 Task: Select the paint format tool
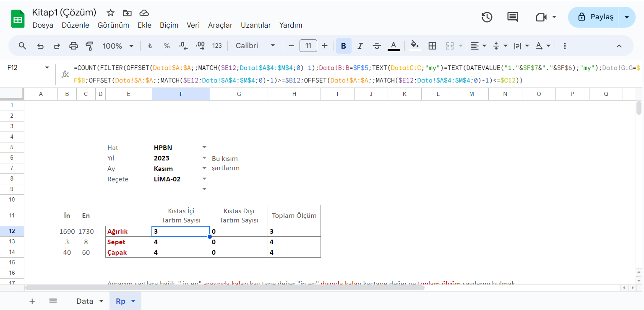click(89, 46)
